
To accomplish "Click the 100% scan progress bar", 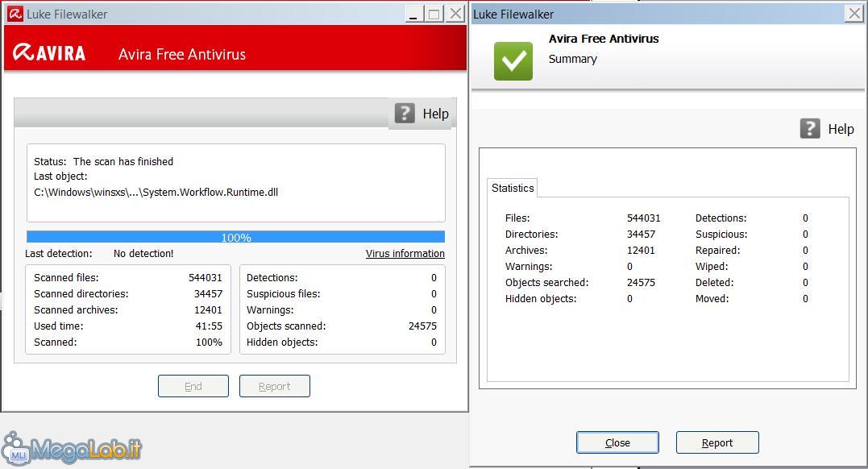I will pos(236,237).
